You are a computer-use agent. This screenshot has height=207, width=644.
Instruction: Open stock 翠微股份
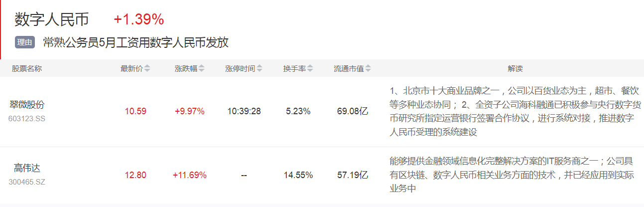(x=27, y=105)
